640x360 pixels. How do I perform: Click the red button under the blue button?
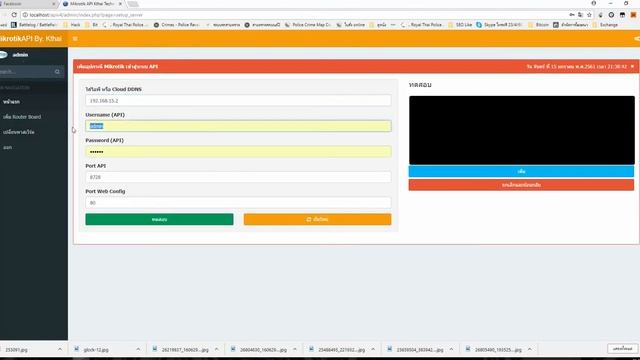point(521,185)
